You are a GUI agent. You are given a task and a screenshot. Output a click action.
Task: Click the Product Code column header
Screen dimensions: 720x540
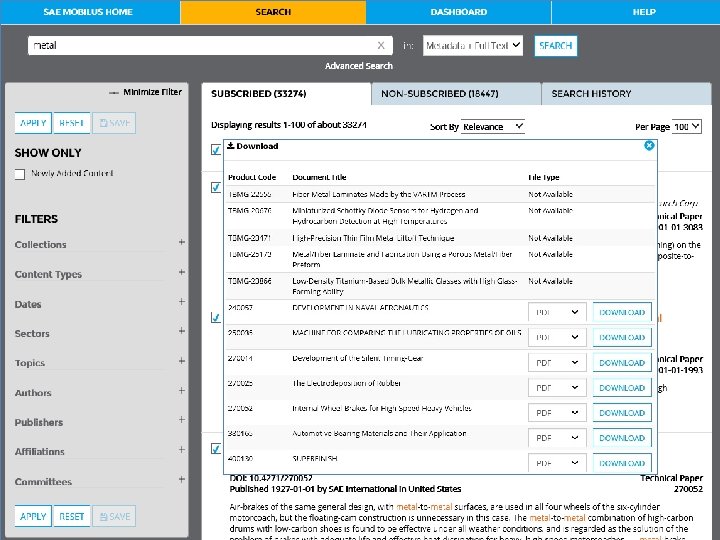click(x=252, y=177)
